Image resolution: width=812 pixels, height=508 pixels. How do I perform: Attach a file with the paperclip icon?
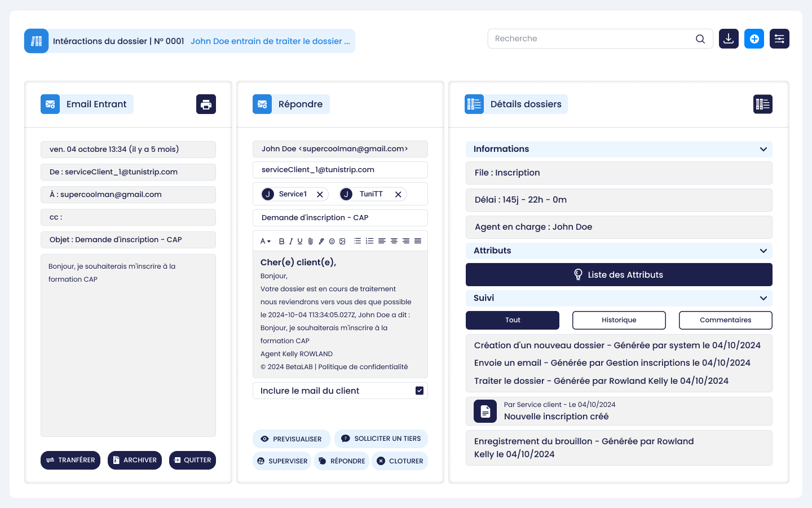310,241
